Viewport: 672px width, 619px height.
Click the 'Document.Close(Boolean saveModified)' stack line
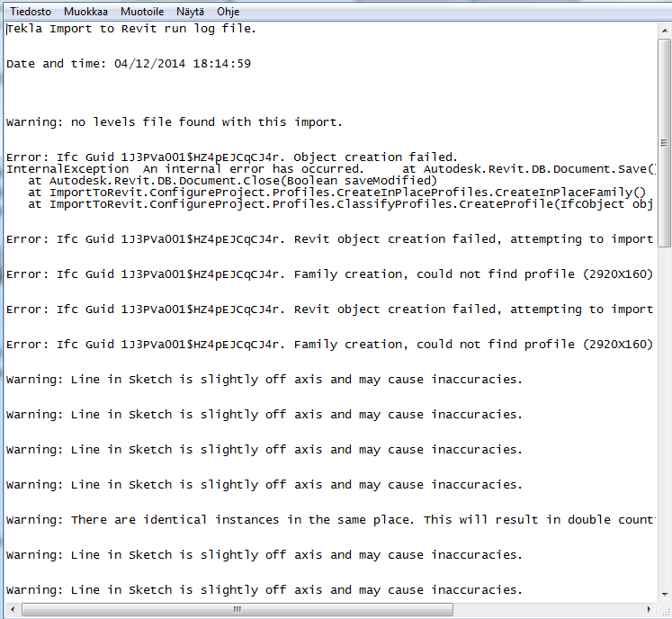[233, 181]
